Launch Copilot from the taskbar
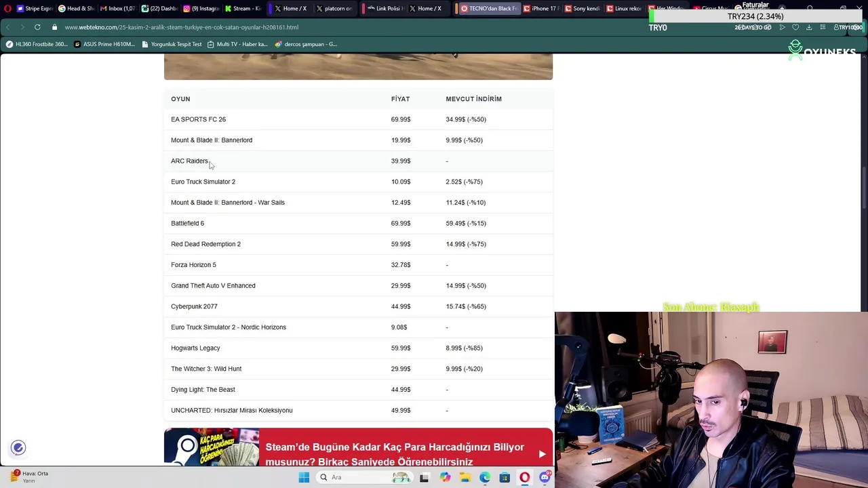868x488 pixels. (445, 477)
